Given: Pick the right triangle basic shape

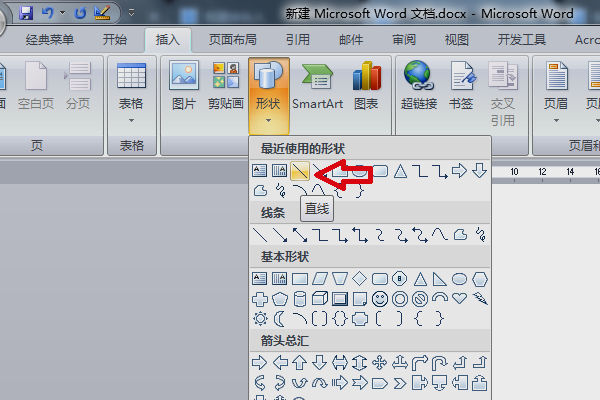Looking at the screenshot, I should click(439, 279).
